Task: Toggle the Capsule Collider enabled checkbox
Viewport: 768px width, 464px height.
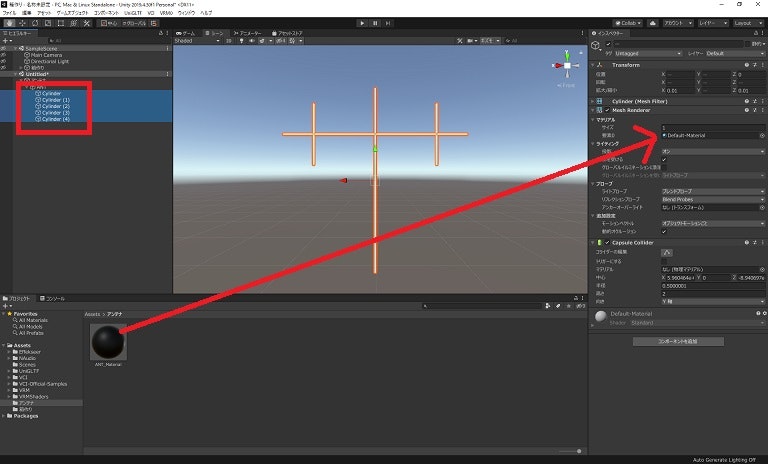Action: [607, 243]
